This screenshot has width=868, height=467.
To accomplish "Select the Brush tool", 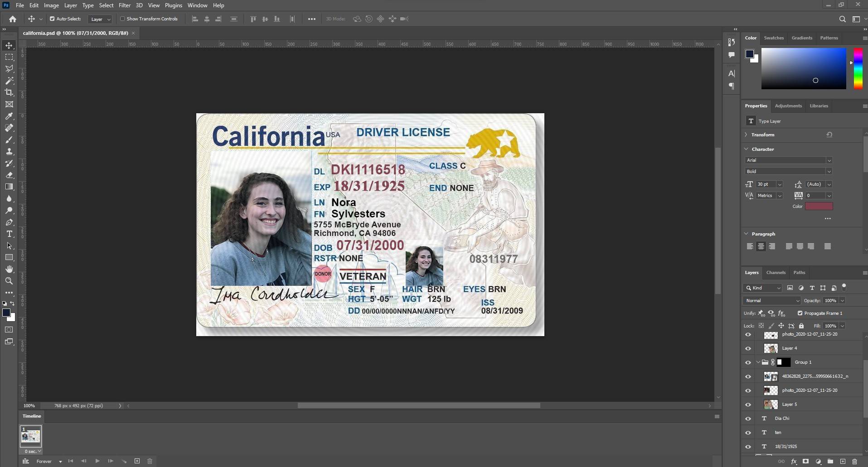I will [9, 140].
